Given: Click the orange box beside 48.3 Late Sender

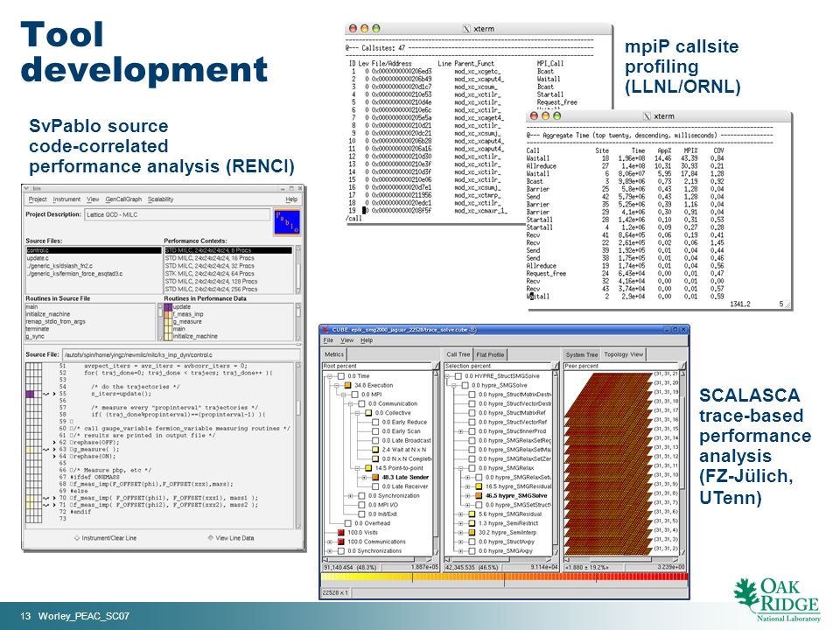Looking at the screenshot, I should pos(375,478).
